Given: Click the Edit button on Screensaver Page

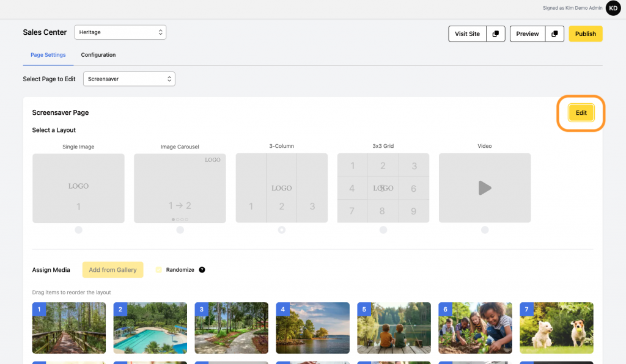Looking at the screenshot, I should (581, 113).
